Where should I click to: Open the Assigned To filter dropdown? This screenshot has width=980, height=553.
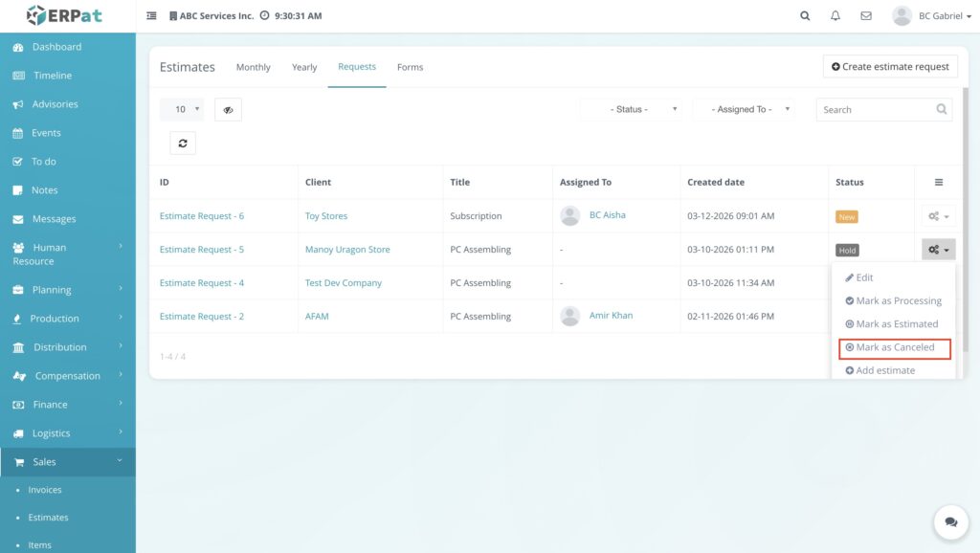click(745, 109)
